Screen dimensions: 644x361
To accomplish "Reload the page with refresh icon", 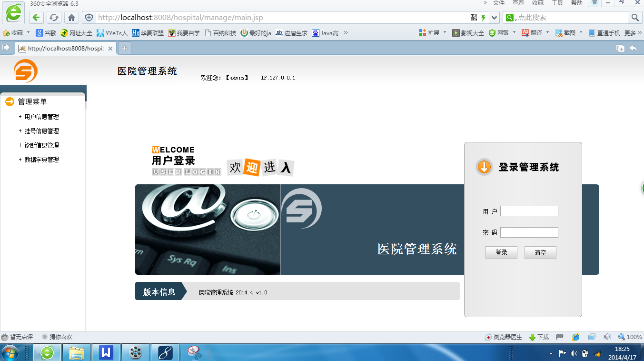I will click(54, 18).
